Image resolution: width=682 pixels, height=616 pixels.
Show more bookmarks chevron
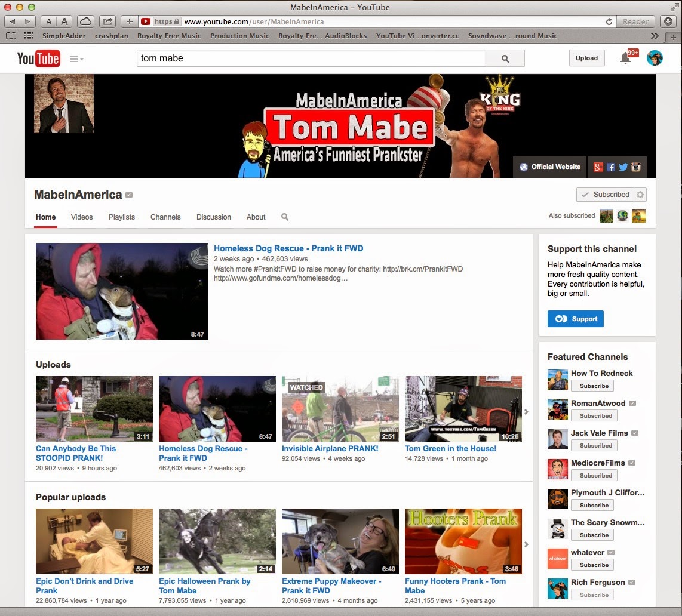[x=655, y=36]
